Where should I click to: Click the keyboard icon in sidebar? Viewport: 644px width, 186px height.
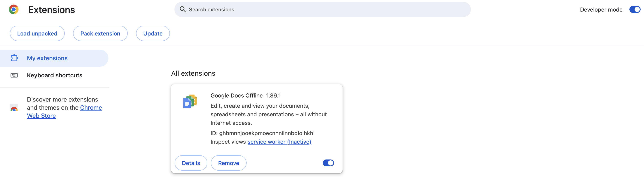tap(14, 75)
